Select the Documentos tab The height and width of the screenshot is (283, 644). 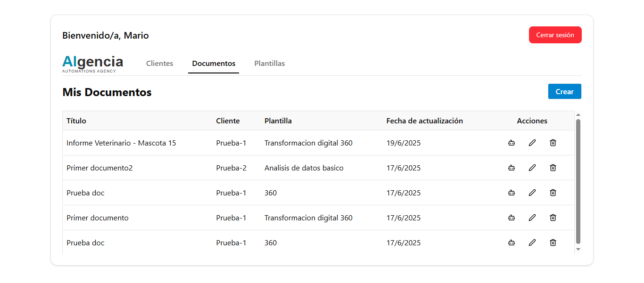[x=214, y=64]
